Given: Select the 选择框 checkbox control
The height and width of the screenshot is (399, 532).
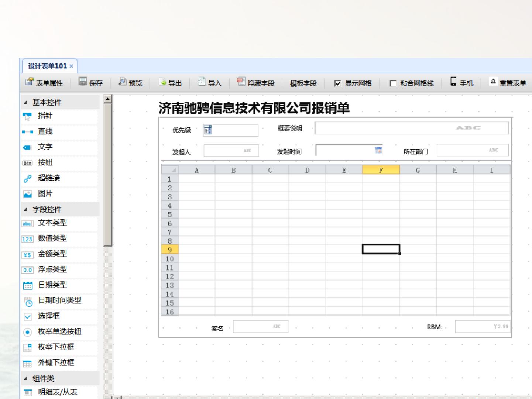Looking at the screenshot, I should pyautogui.click(x=60, y=316).
